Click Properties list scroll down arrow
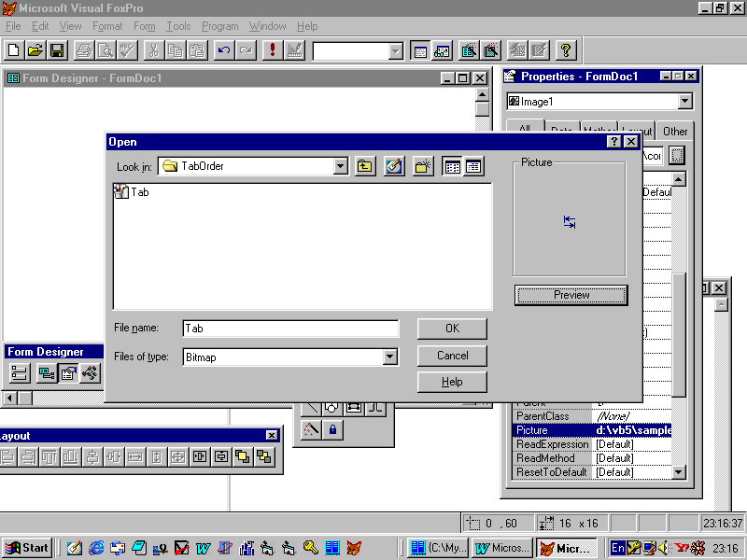Screen dimensions: 747x560 [679, 472]
